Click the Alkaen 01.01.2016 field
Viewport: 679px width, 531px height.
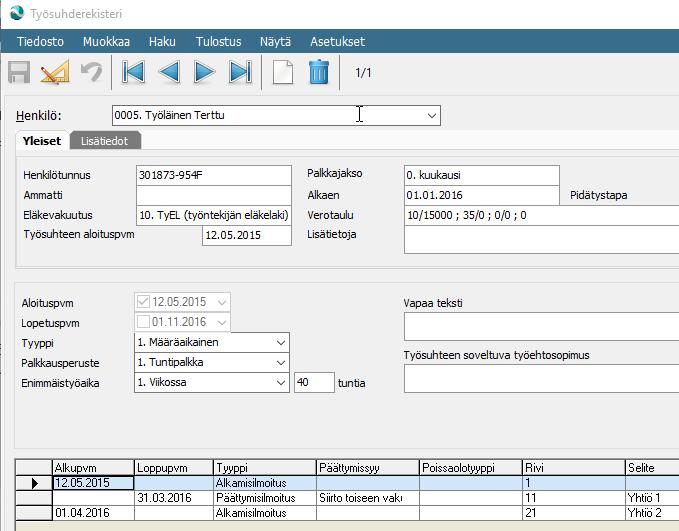[482, 195]
